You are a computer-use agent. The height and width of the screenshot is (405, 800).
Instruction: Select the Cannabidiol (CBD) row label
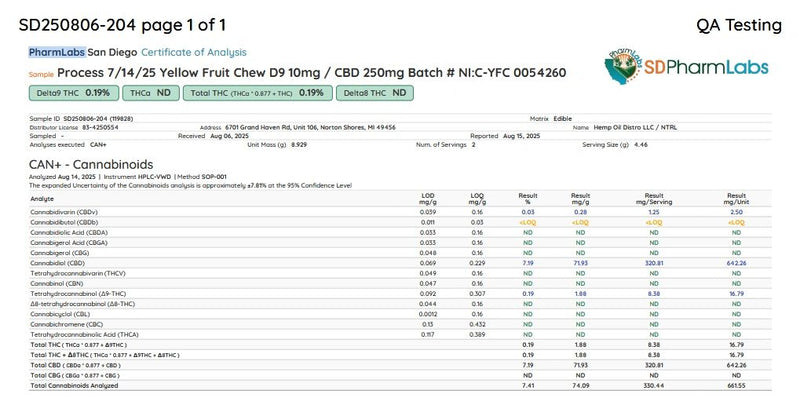(x=65, y=261)
